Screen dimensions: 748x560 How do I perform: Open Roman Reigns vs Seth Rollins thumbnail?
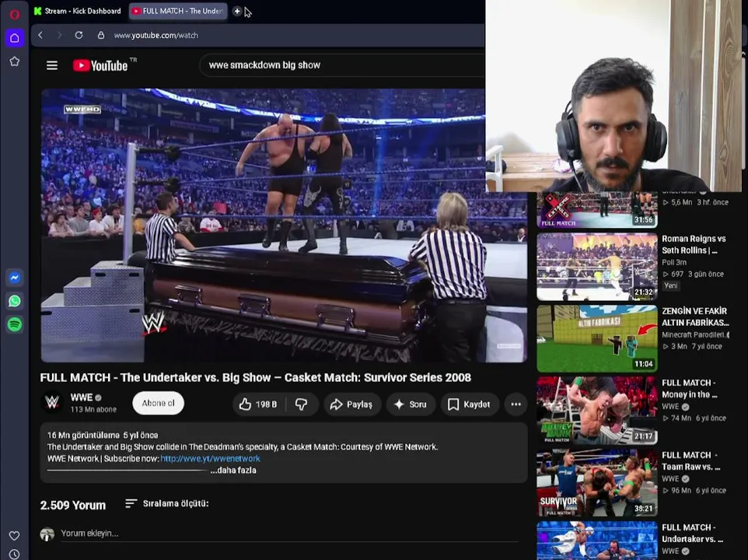point(597,267)
